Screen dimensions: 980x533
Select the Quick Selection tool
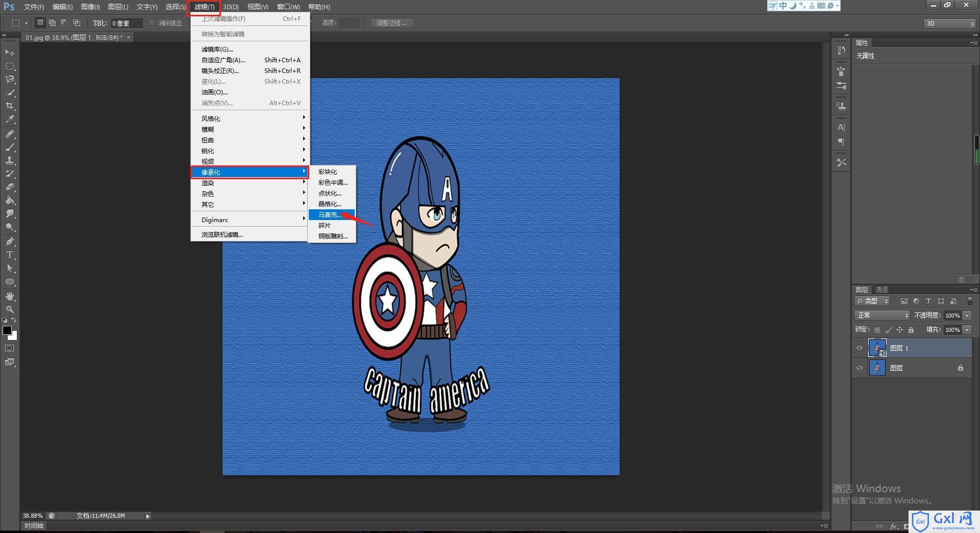(10, 92)
